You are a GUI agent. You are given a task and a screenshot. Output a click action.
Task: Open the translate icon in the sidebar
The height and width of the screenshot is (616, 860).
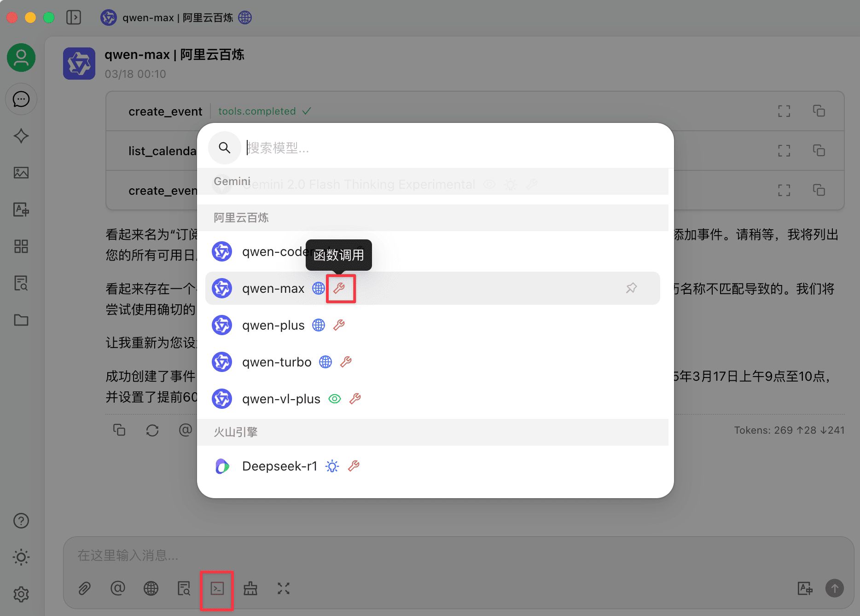click(x=21, y=209)
